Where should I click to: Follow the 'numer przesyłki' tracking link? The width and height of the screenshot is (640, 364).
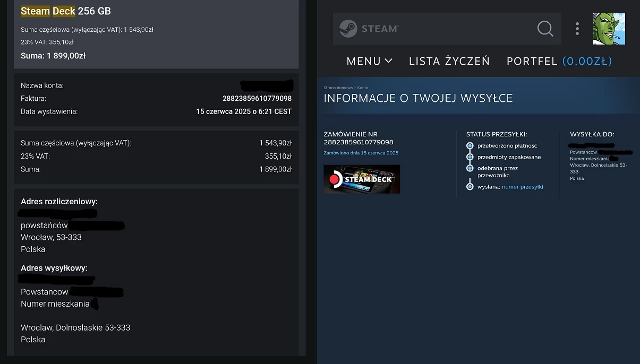524,186
